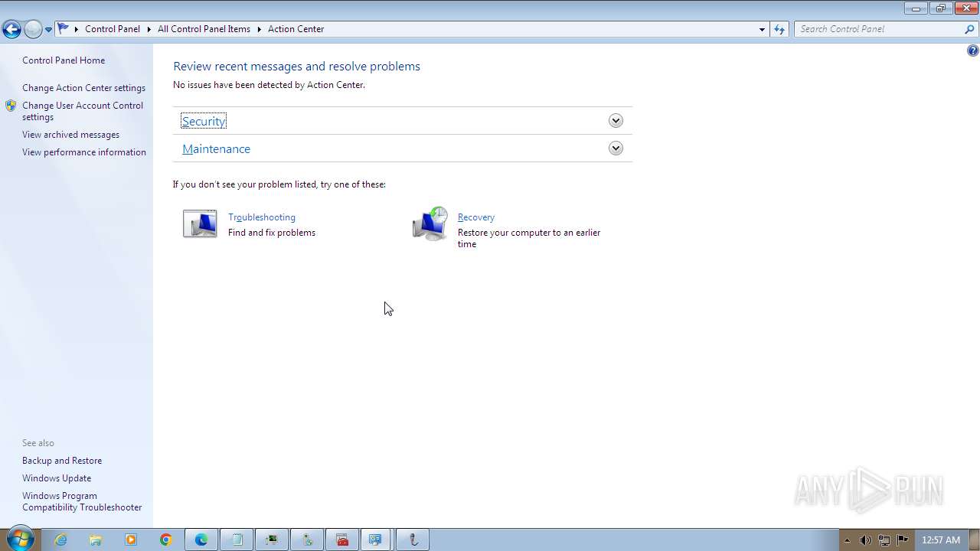Screen dimensions: 980x551
Task: Open Backup and Restore link
Action: pos(62,461)
